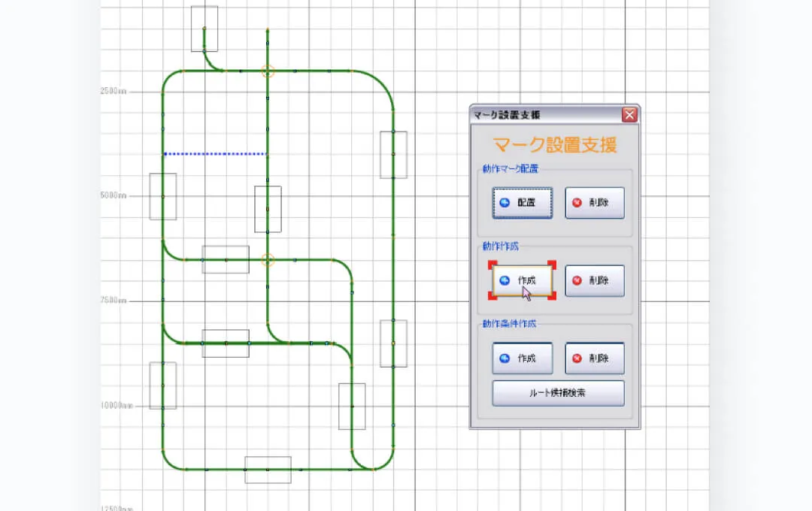The width and height of the screenshot is (812, 511).
Task: Select lower rectangle on left-side track
Action: [163, 386]
